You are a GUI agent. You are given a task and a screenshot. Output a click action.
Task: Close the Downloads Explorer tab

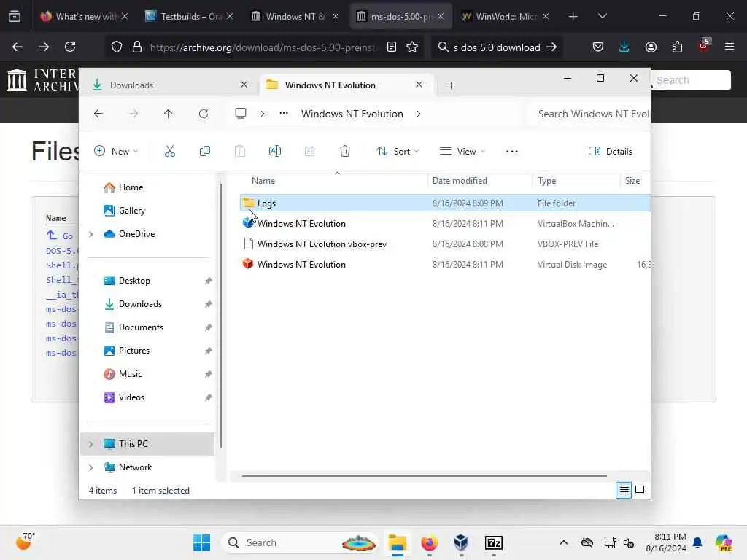pyautogui.click(x=244, y=85)
